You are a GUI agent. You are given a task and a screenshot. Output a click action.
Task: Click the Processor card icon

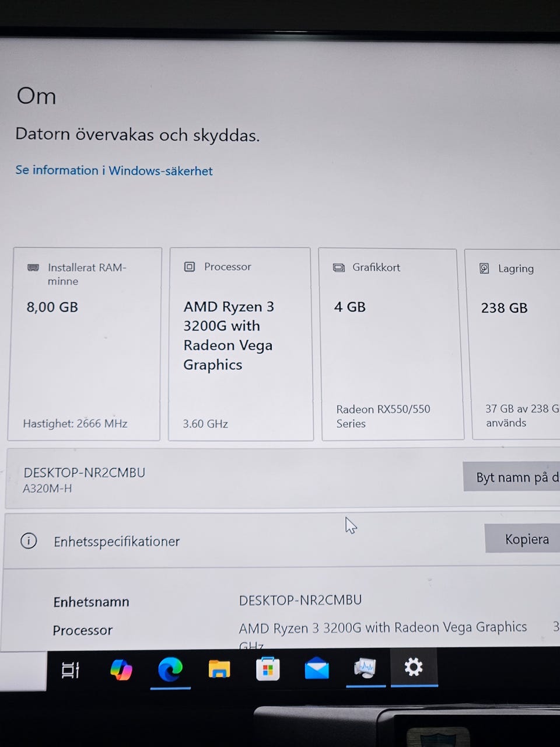coord(190,267)
